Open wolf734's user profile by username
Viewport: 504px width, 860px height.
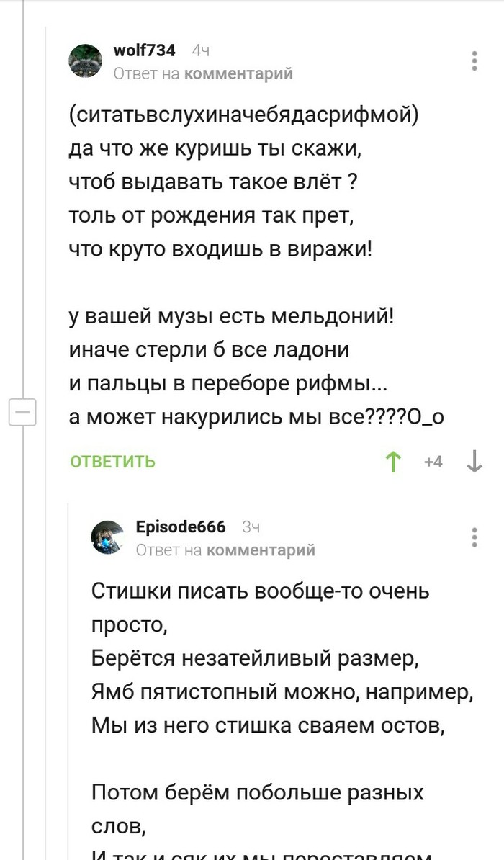(144, 50)
